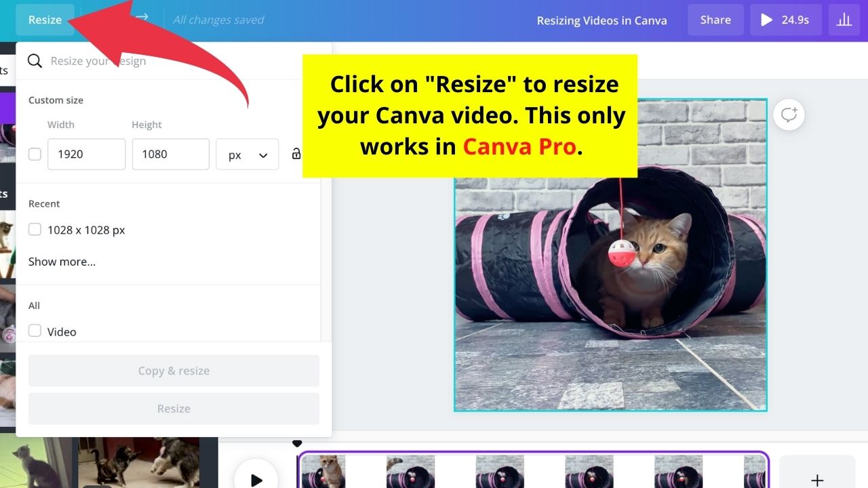Edit the Resizing Videos in Canva title

point(602,20)
